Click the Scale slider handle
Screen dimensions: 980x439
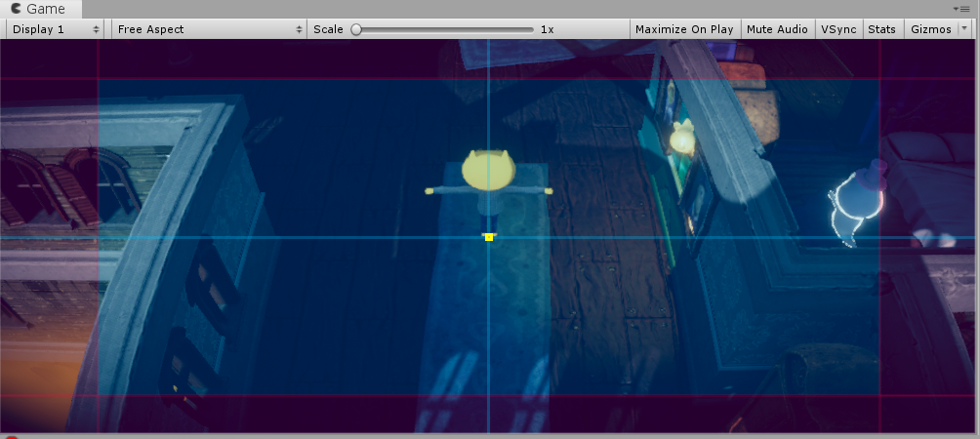tap(356, 29)
